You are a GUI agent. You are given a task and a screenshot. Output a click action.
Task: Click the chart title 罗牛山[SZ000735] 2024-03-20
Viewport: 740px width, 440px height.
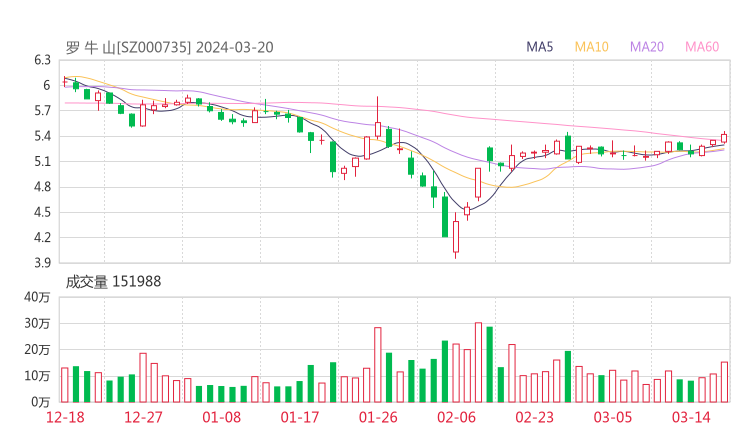pos(169,47)
